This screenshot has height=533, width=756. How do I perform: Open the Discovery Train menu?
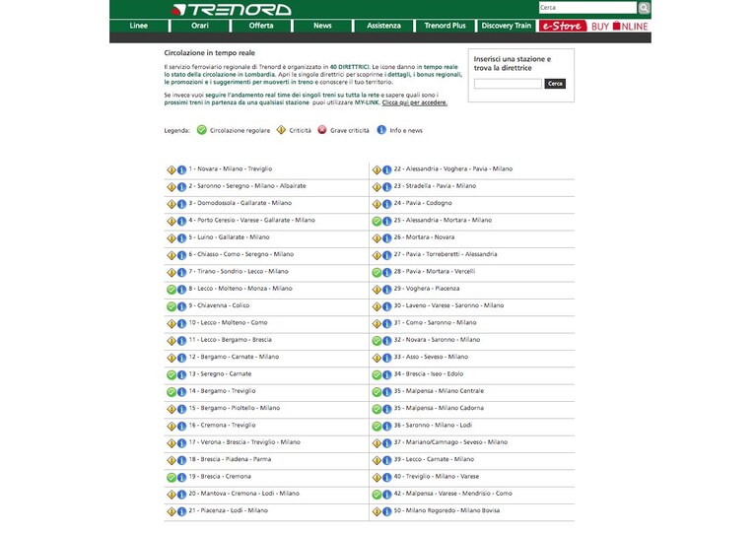point(507,26)
